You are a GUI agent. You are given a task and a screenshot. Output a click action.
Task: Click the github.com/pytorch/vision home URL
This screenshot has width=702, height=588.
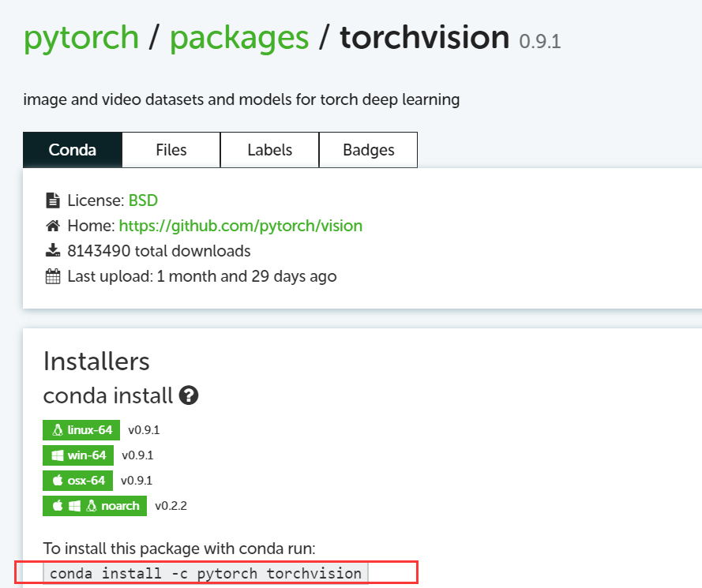240,225
